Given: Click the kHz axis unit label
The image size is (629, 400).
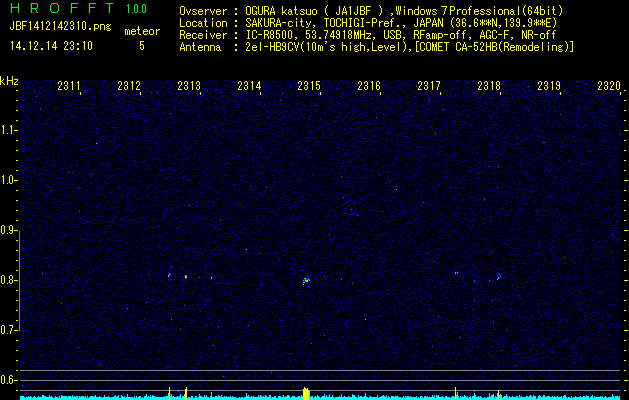Looking at the screenshot, I should click(x=9, y=81).
